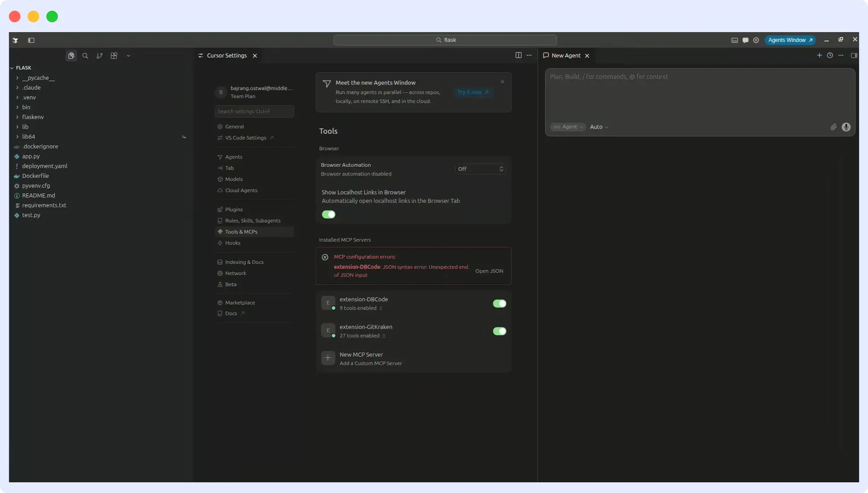The height and width of the screenshot is (493, 868).
Task: Open deployment.yaml file
Action: (x=101, y=166)
